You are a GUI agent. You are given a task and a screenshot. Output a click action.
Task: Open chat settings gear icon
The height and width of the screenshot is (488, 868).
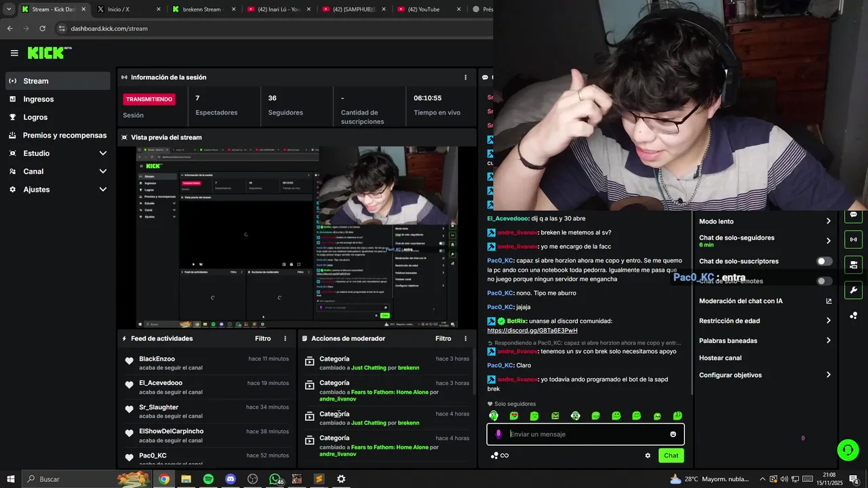click(648, 455)
